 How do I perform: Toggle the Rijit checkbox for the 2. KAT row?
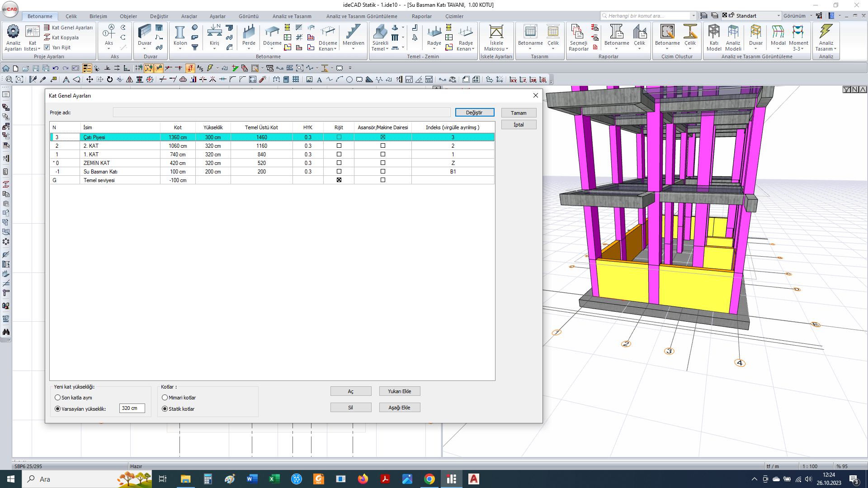[x=339, y=146]
